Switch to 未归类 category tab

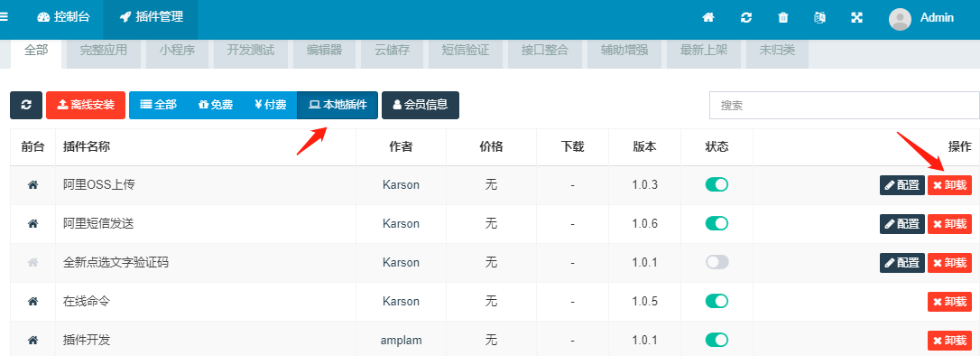777,52
